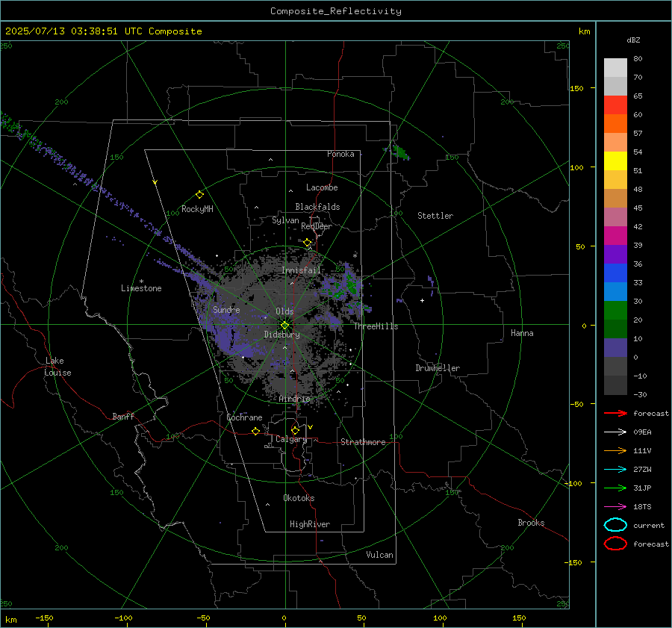Click the yellow diamond marker below Cochrane
672x628 pixels.
255,431
